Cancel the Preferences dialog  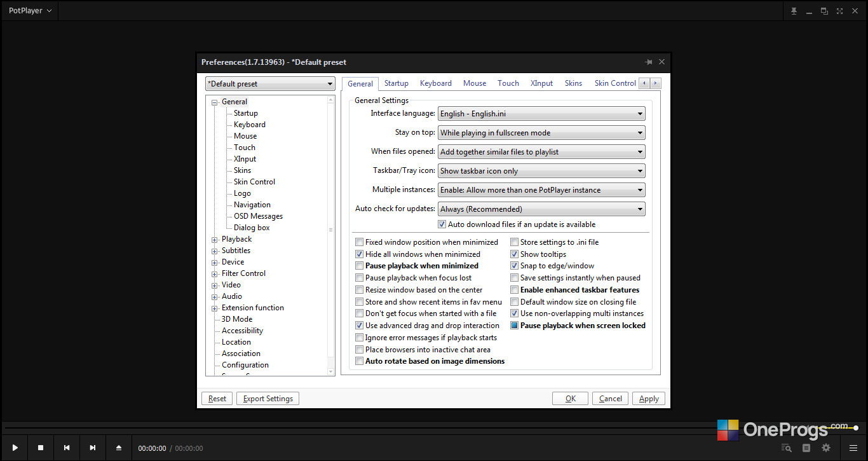pos(611,399)
